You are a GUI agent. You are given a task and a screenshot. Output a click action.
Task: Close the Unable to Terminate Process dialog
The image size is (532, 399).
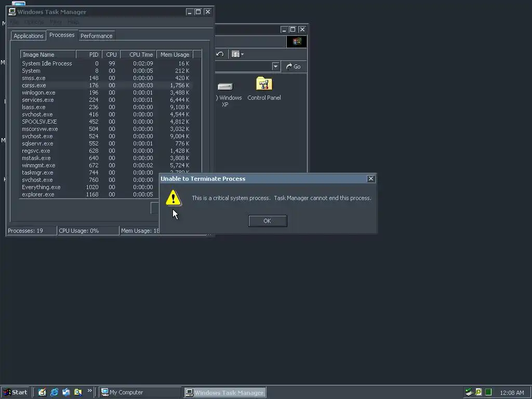pyautogui.click(x=371, y=179)
